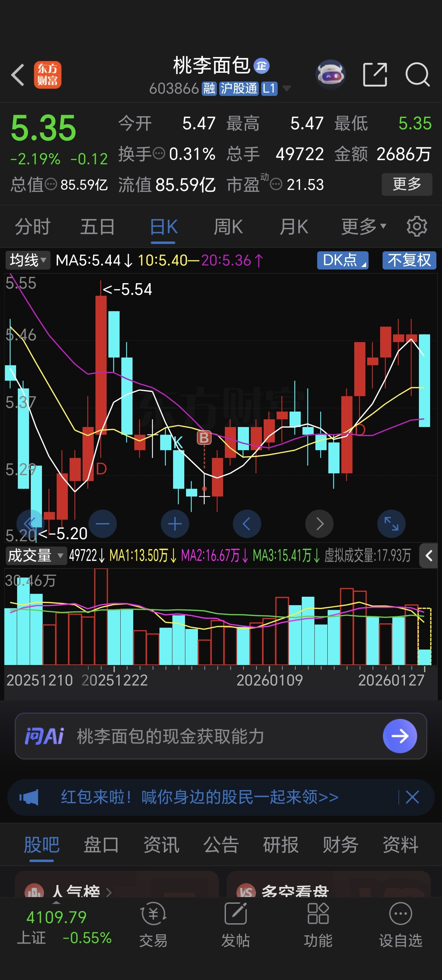Switch to the 周K chart tab
Screen dimensions: 442x980
(228, 227)
